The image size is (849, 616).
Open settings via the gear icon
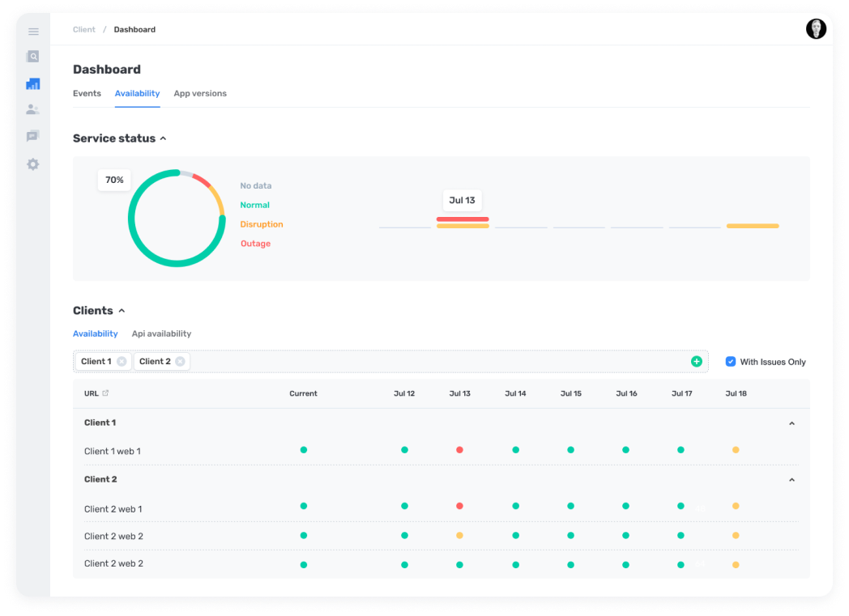pos(32,164)
